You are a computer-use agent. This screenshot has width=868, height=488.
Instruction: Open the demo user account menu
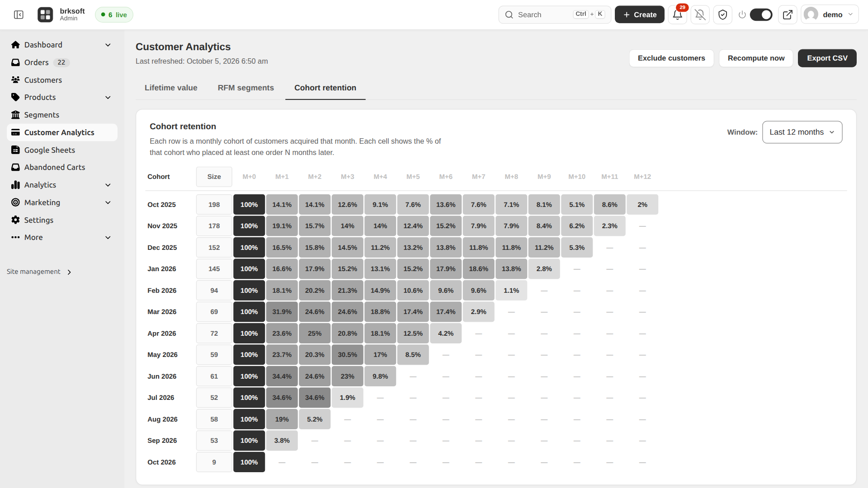830,15
